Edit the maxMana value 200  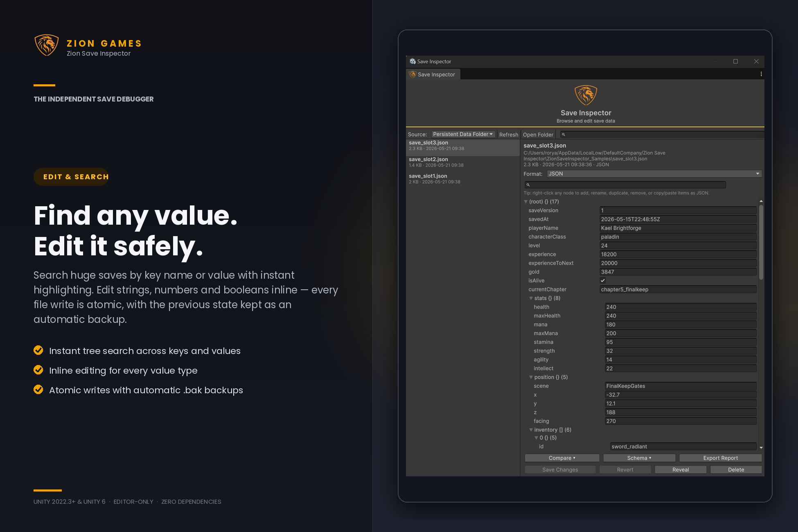click(x=680, y=334)
